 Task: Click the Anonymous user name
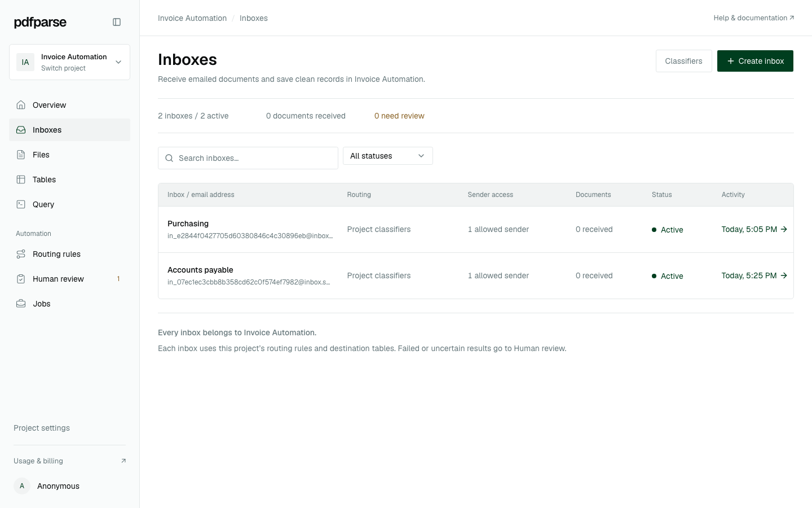[x=58, y=486]
